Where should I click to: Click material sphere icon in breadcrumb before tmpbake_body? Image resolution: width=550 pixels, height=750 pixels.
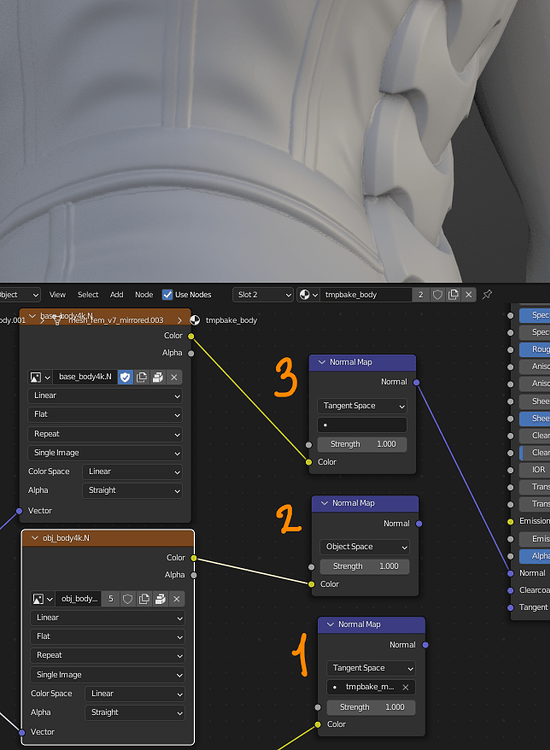[x=195, y=320]
